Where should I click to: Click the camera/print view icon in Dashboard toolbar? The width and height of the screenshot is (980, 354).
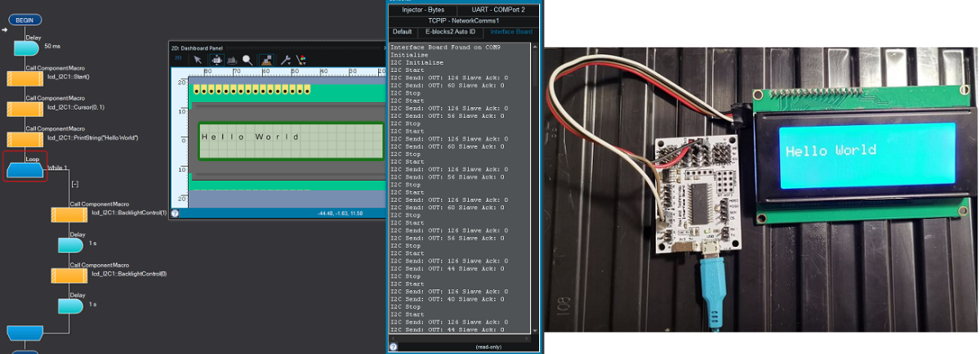[231, 60]
